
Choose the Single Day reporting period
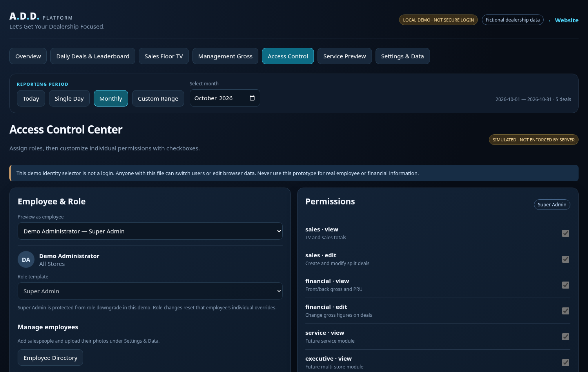(69, 98)
